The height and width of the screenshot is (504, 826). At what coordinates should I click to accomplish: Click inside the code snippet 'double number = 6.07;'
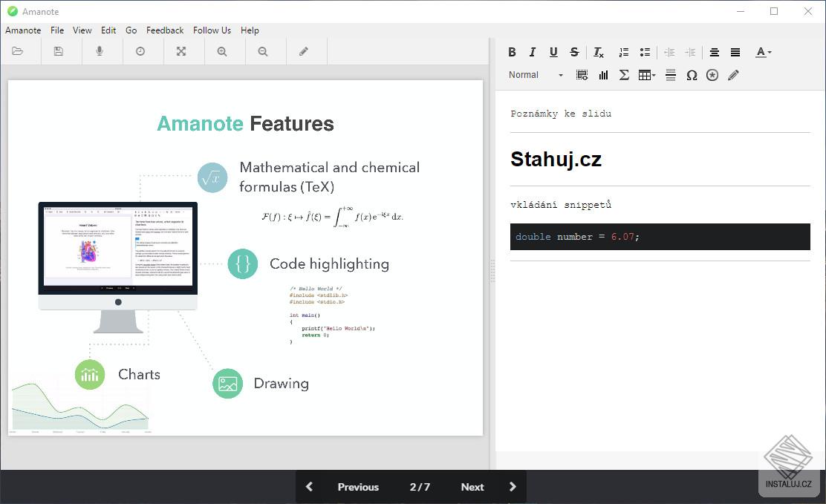click(660, 237)
